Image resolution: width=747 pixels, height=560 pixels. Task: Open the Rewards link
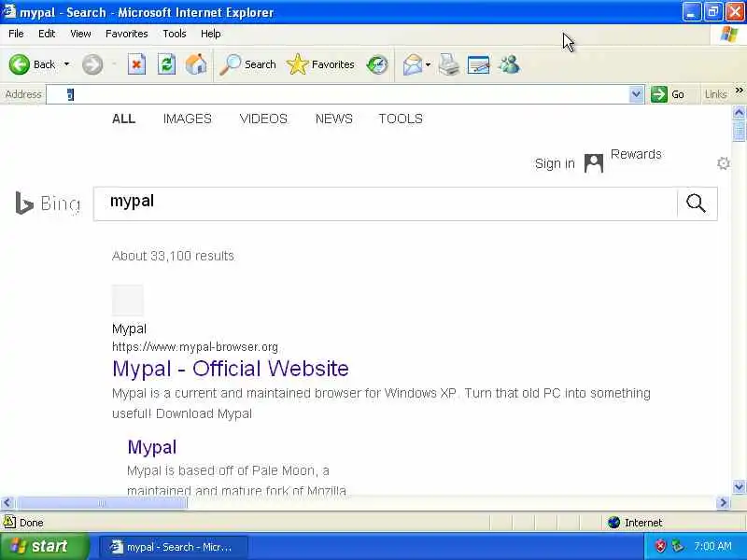(x=636, y=154)
